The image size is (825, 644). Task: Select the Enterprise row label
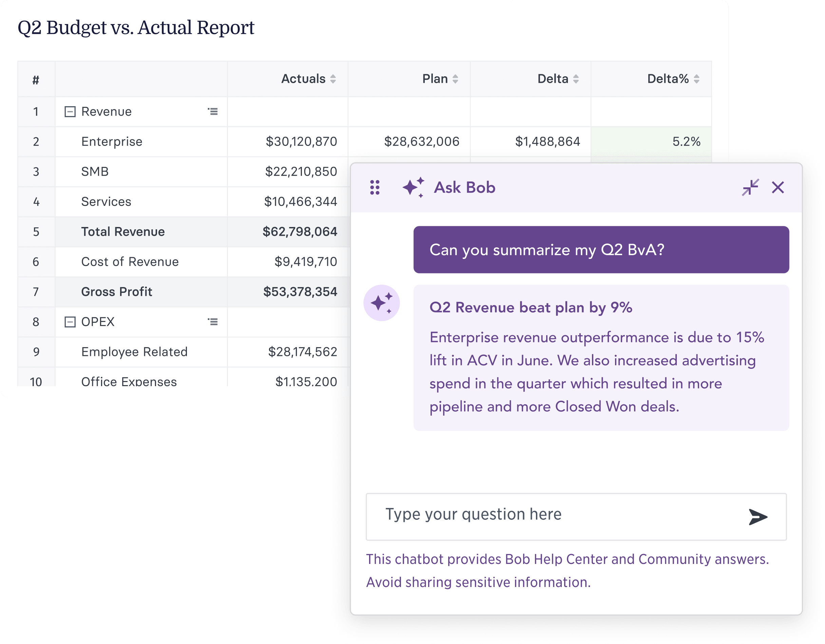pyautogui.click(x=112, y=141)
